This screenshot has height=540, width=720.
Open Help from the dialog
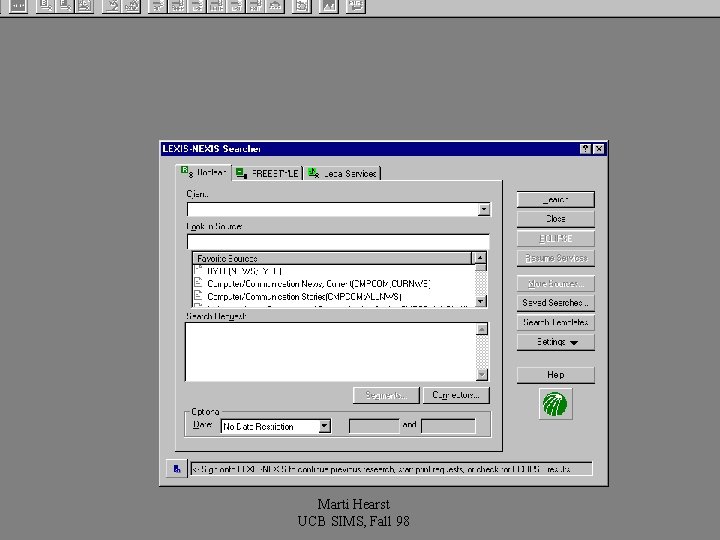click(556, 375)
